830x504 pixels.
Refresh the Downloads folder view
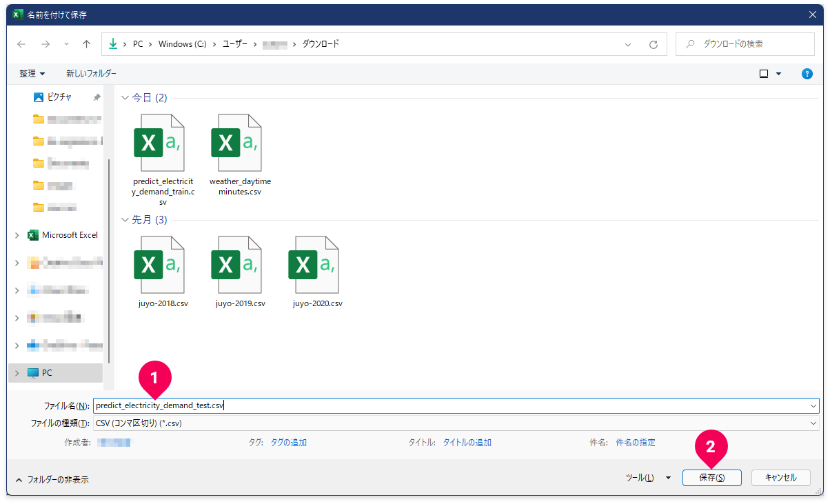coord(653,44)
